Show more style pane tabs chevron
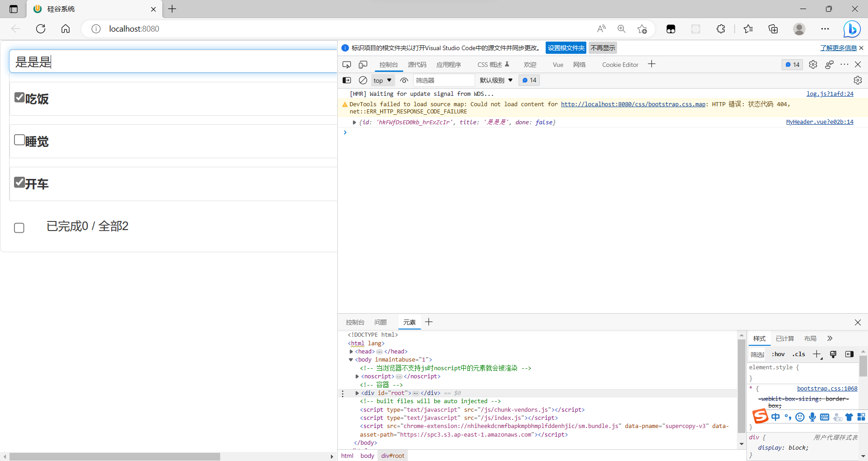868x461 pixels. click(x=830, y=339)
